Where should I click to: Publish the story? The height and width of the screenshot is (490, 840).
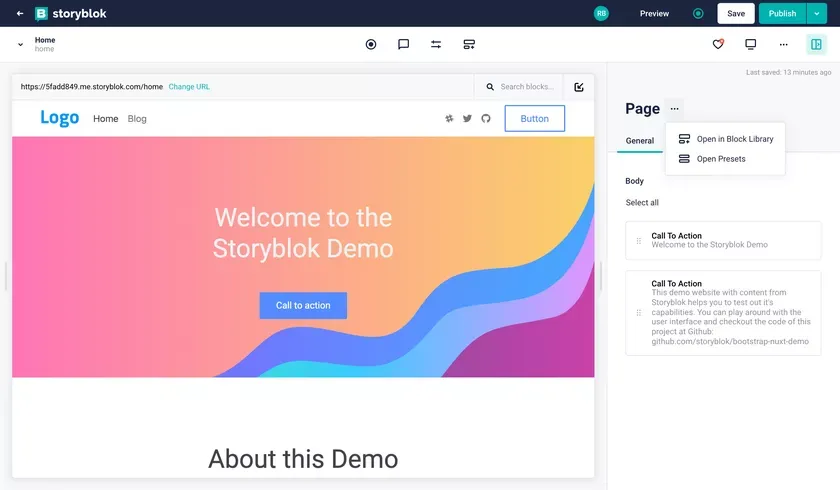point(782,13)
